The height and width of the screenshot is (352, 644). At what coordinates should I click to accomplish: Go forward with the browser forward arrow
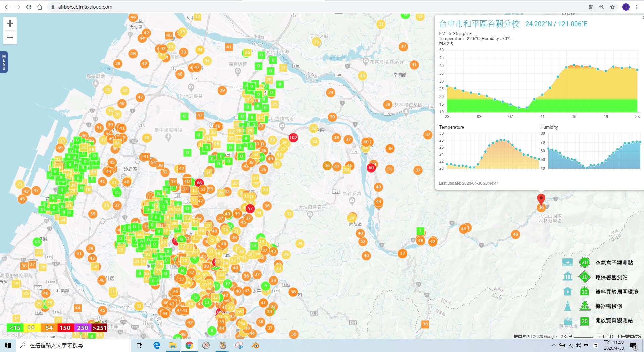[x=18, y=7]
